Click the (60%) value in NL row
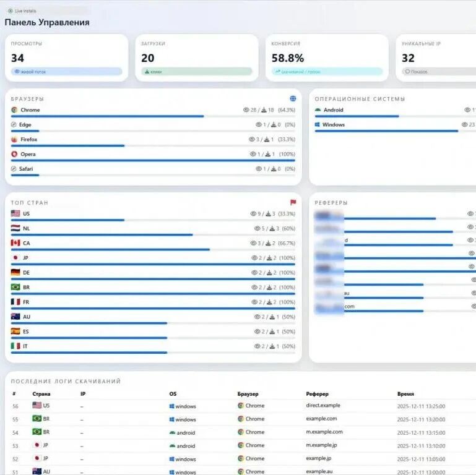This screenshot has height=475, width=476. (288, 228)
